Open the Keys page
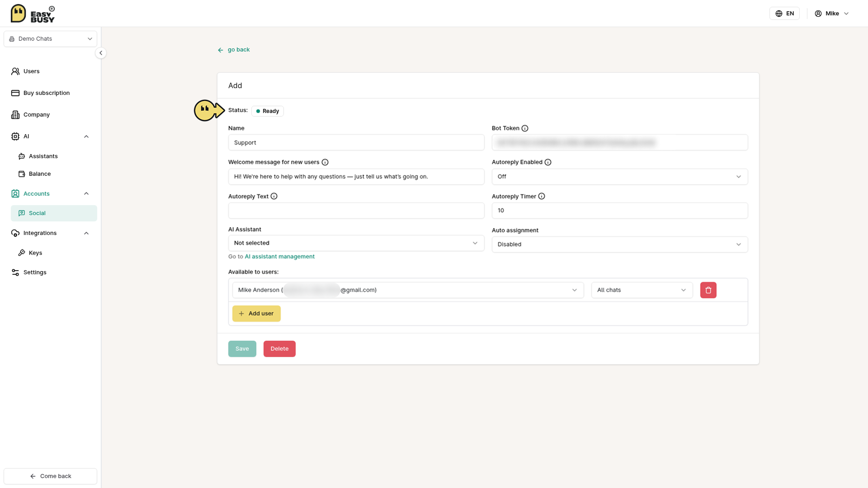Image resolution: width=868 pixels, height=488 pixels. tap(35, 253)
